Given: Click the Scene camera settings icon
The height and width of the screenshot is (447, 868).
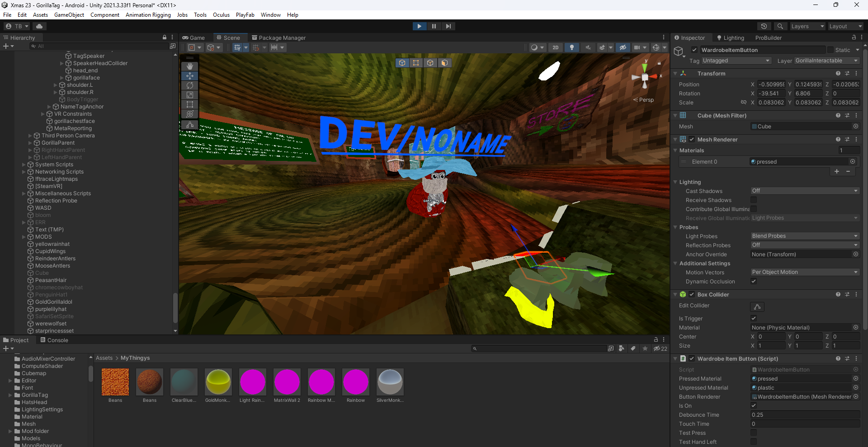Looking at the screenshot, I should (x=637, y=47).
